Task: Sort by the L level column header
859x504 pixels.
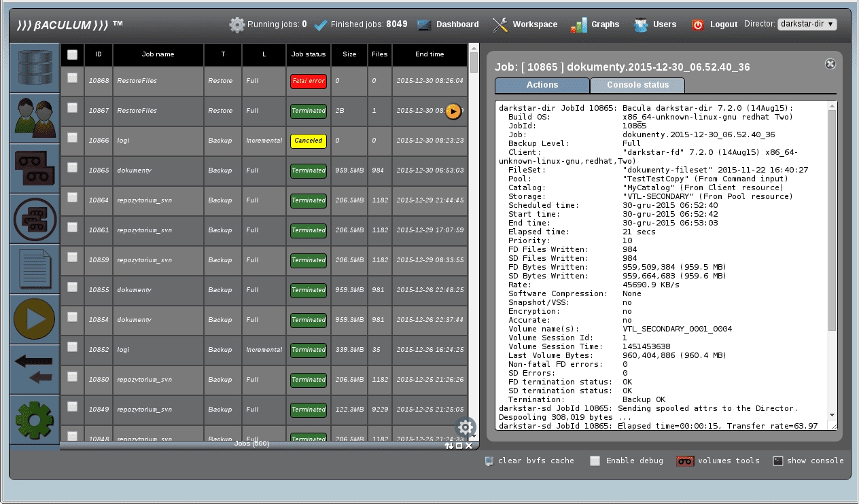Action: coord(264,54)
